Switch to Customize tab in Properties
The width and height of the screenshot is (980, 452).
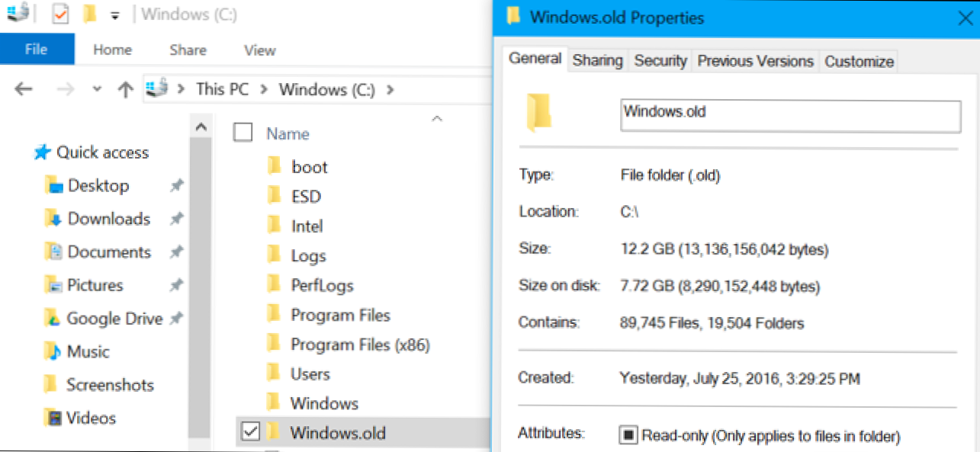pos(859,62)
